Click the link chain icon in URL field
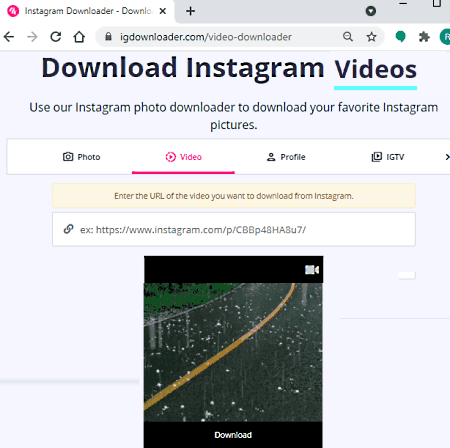 pos(68,229)
